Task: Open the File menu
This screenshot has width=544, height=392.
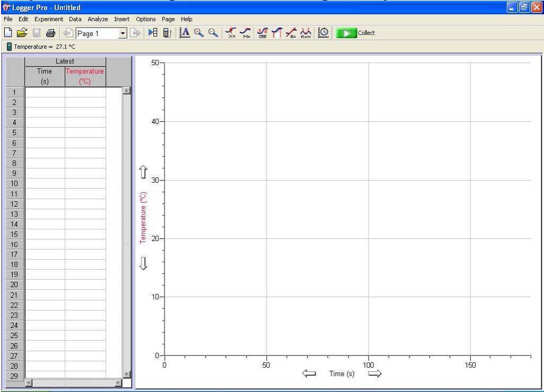Action: [8, 19]
